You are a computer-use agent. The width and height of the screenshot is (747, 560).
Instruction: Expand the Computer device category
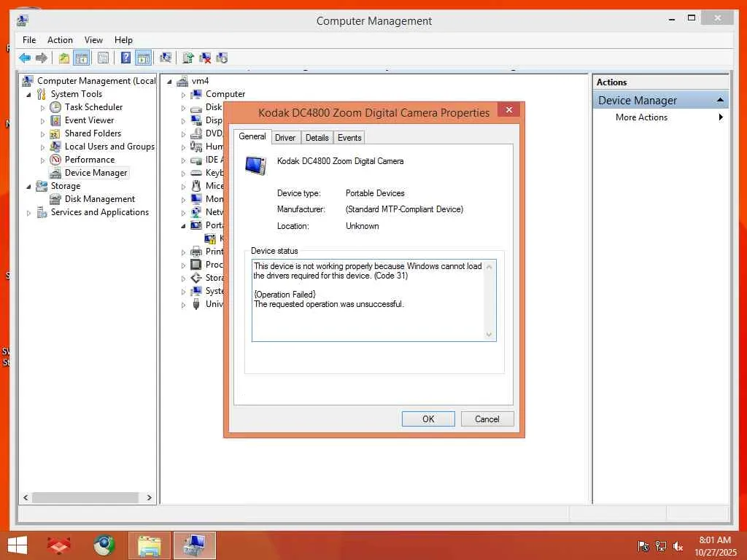183,95
